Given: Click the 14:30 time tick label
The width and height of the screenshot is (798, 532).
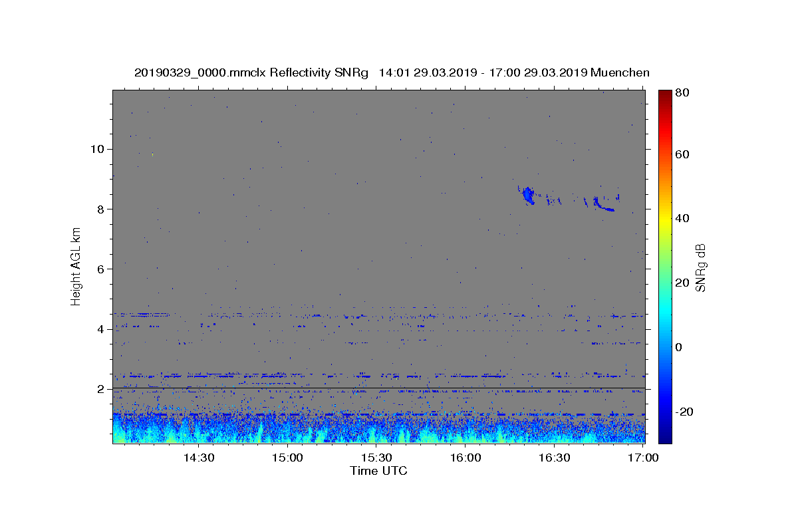Looking at the screenshot, I should click(x=198, y=458).
